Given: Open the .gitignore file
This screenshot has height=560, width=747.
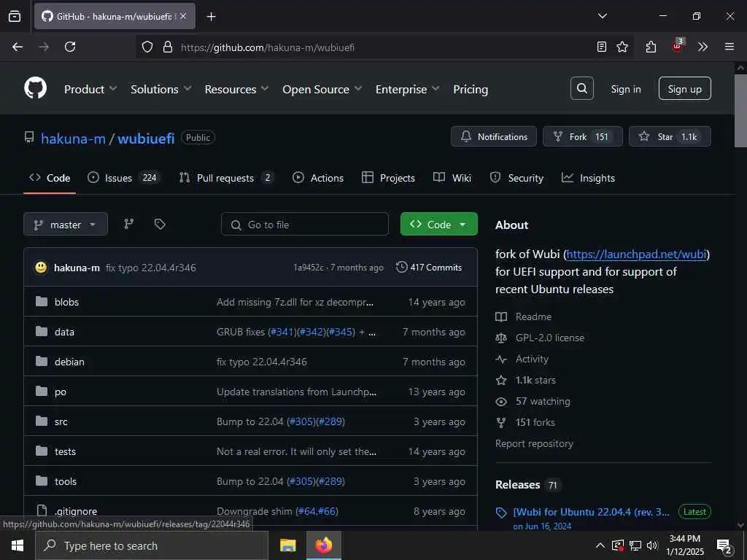Looking at the screenshot, I should [76, 511].
